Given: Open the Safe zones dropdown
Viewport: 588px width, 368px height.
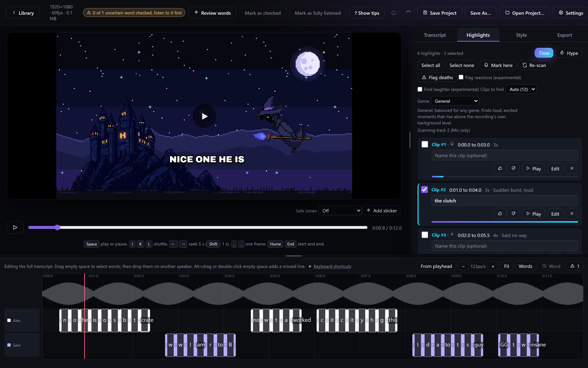Looking at the screenshot, I should click(x=340, y=210).
